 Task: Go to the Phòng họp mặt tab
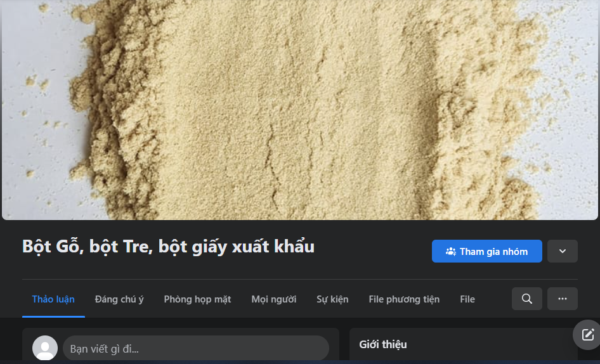pyautogui.click(x=197, y=299)
